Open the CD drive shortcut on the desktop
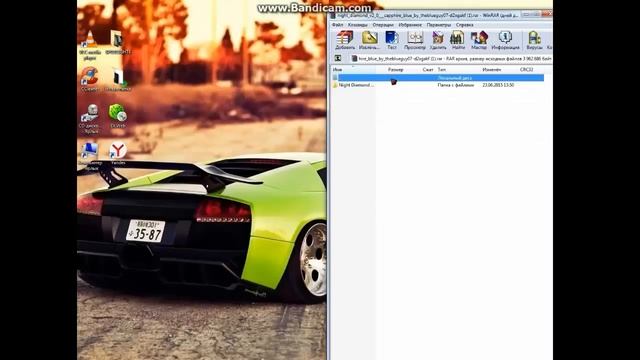The height and width of the screenshot is (360, 640). (x=89, y=118)
